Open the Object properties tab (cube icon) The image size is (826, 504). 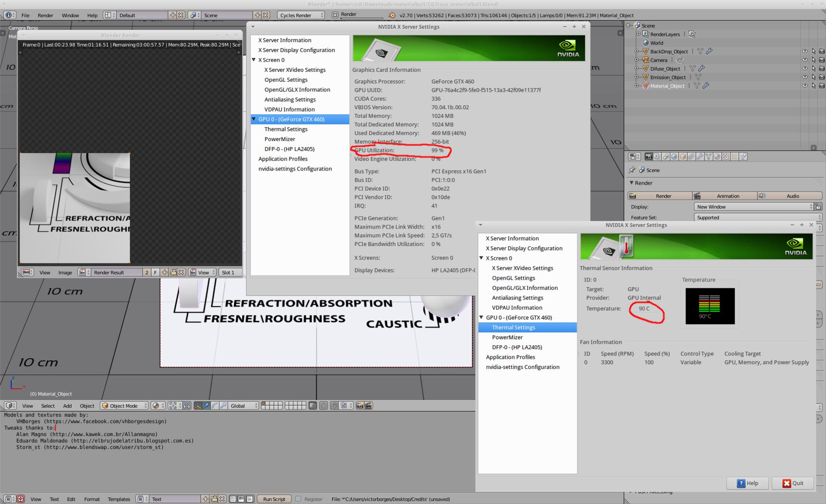click(683, 157)
